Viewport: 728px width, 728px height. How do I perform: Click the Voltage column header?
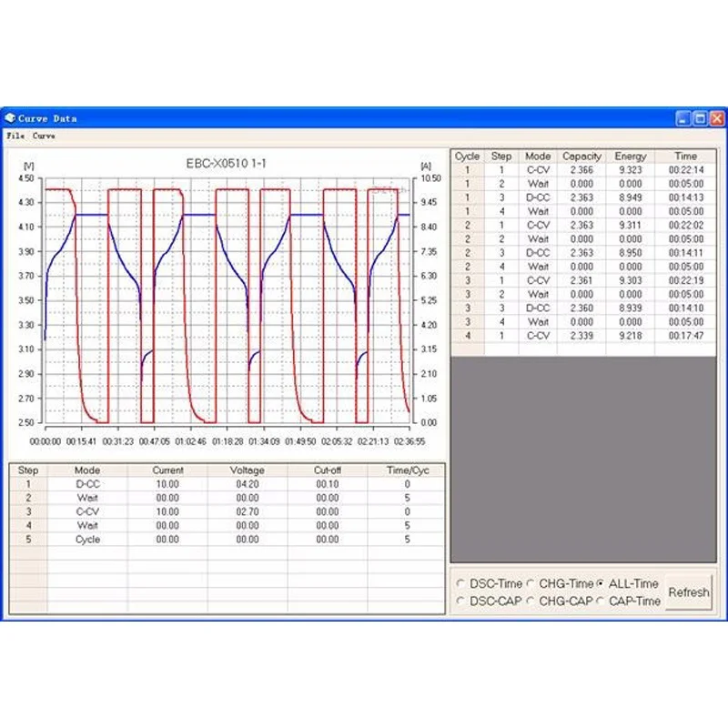247,470
